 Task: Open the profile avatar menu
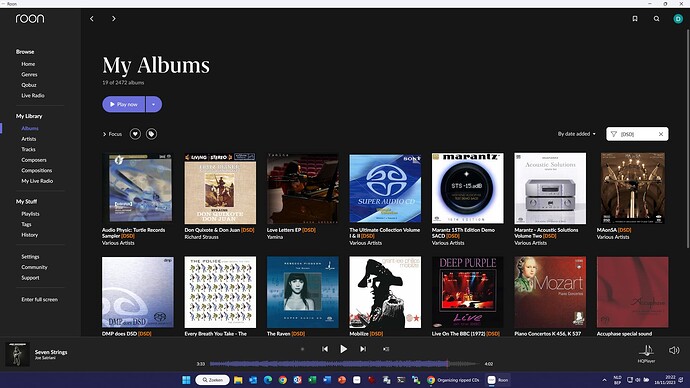click(678, 18)
